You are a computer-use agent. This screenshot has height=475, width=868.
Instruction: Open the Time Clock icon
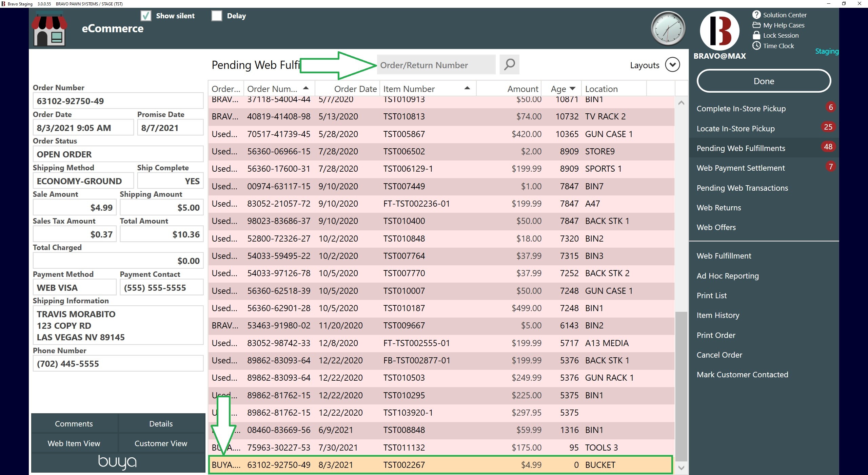pyautogui.click(x=756, y=45)
